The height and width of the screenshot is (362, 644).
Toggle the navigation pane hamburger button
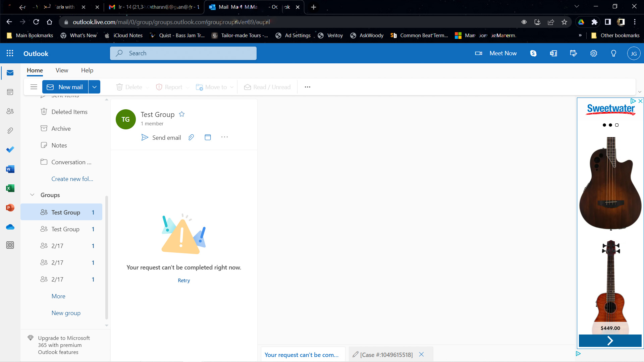coord(34,87)
